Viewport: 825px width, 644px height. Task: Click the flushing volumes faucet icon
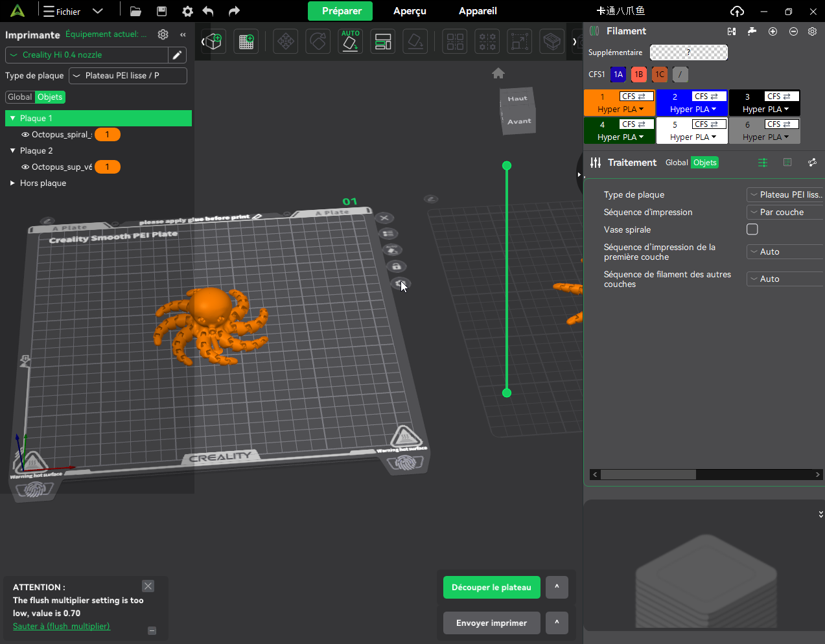tap(752, 31)
